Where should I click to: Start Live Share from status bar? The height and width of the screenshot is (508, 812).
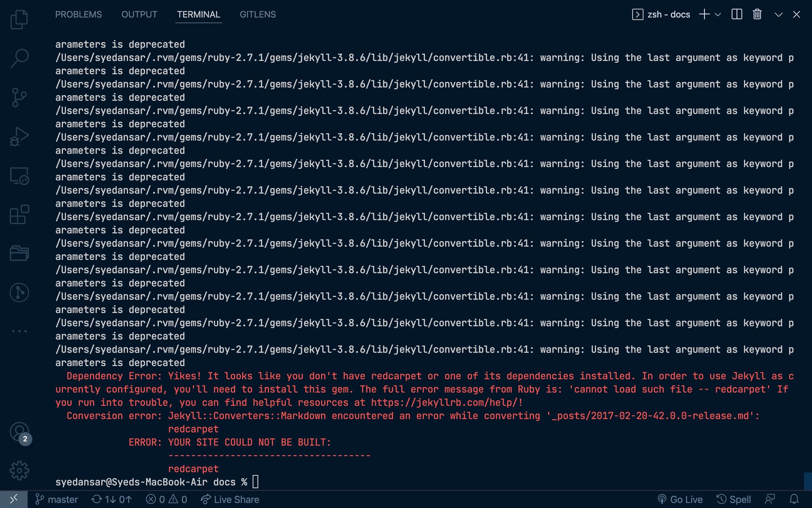tap(230, 500)
